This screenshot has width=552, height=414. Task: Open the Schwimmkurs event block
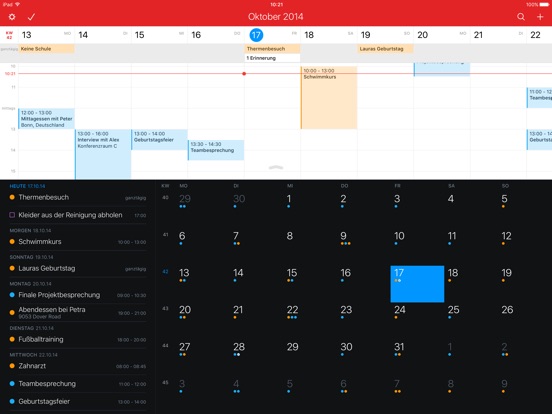pyautogui.click(x=329, y=98)
